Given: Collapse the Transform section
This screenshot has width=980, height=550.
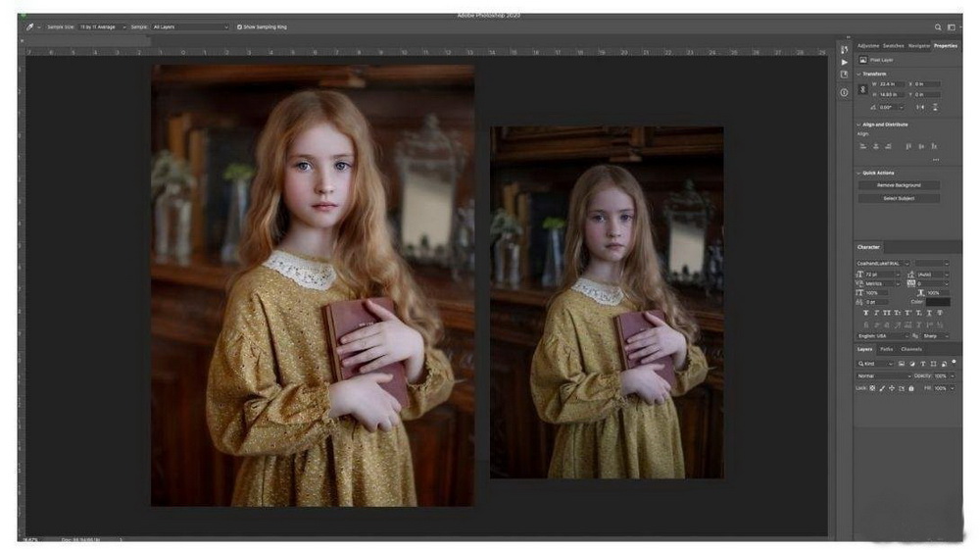Looking at the screenshot, I should point(858,74).
